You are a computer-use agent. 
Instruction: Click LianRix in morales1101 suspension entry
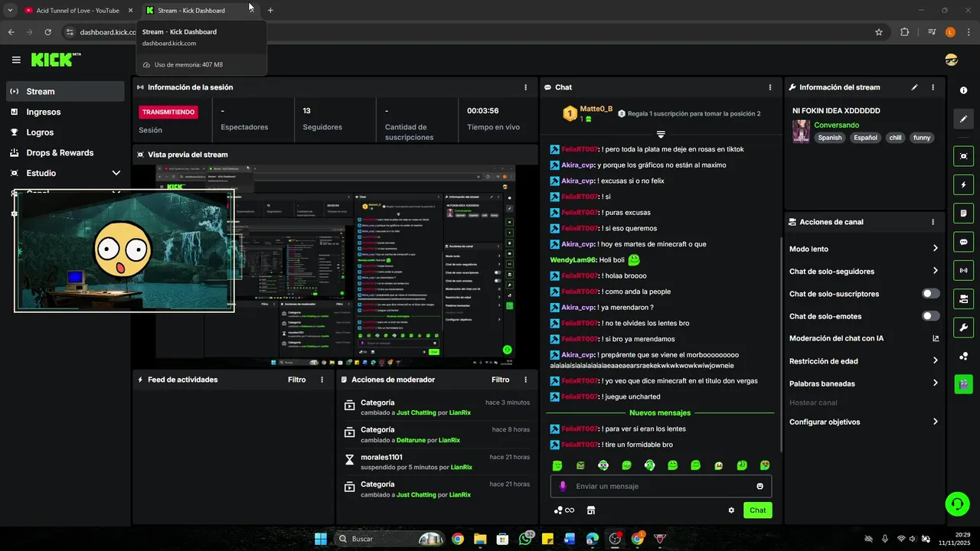pos(461,467)
